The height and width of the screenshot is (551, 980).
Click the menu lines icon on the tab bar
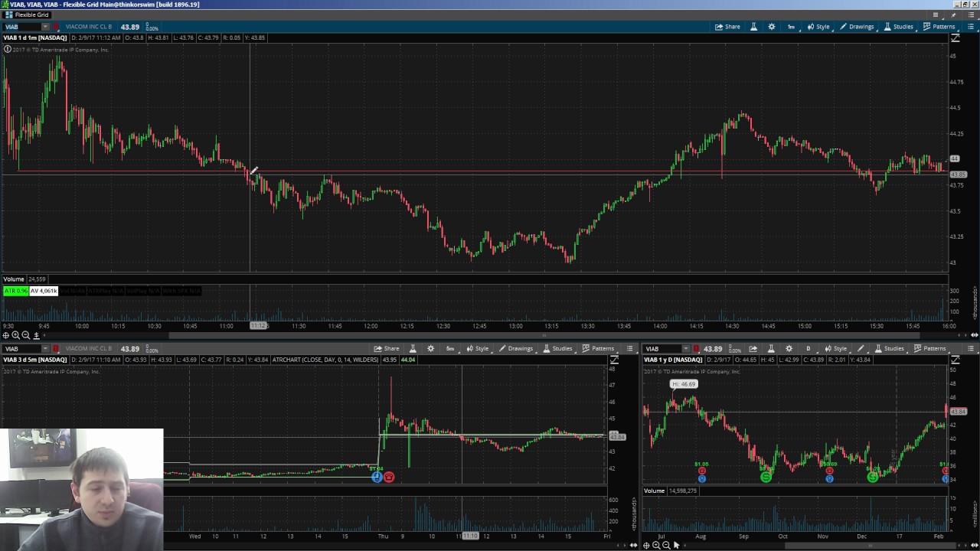[x=935, y=15]
